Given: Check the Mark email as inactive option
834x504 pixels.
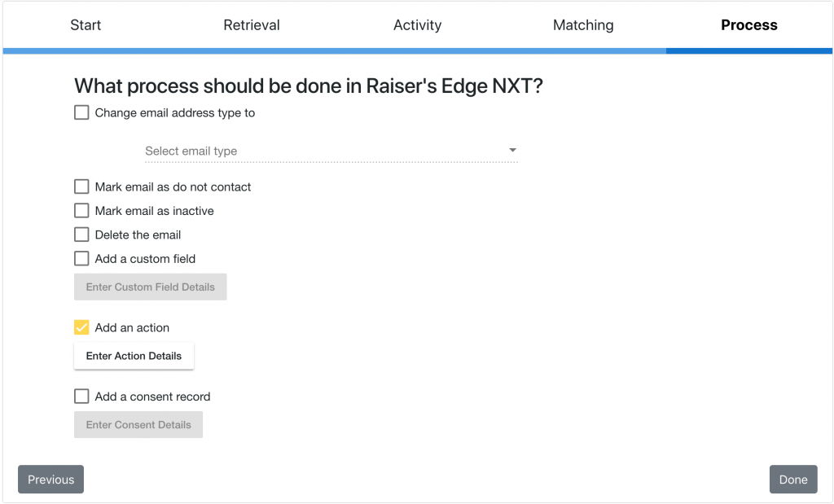Looking at the screenshot, I should pos(81,210).
